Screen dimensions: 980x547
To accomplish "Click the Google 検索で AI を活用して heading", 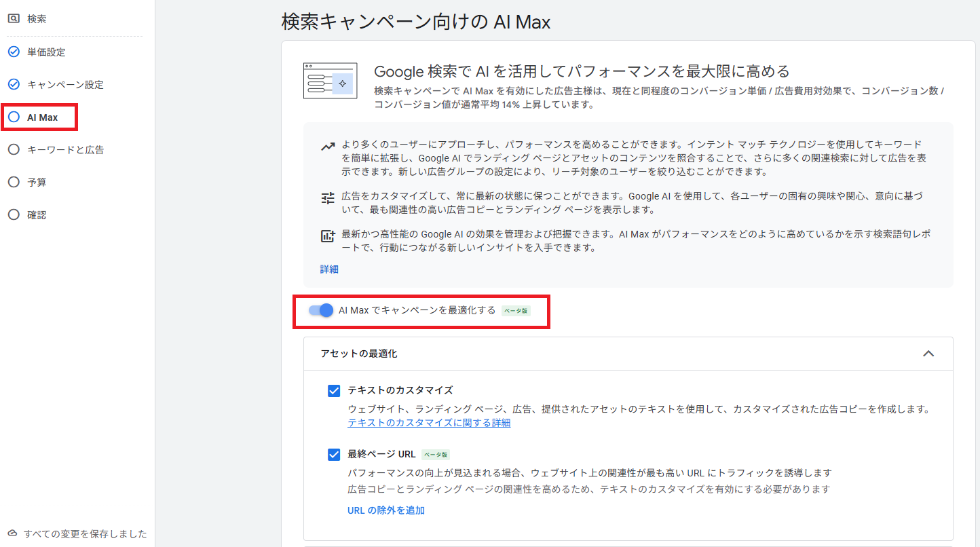I will click(x=582, y=71).
